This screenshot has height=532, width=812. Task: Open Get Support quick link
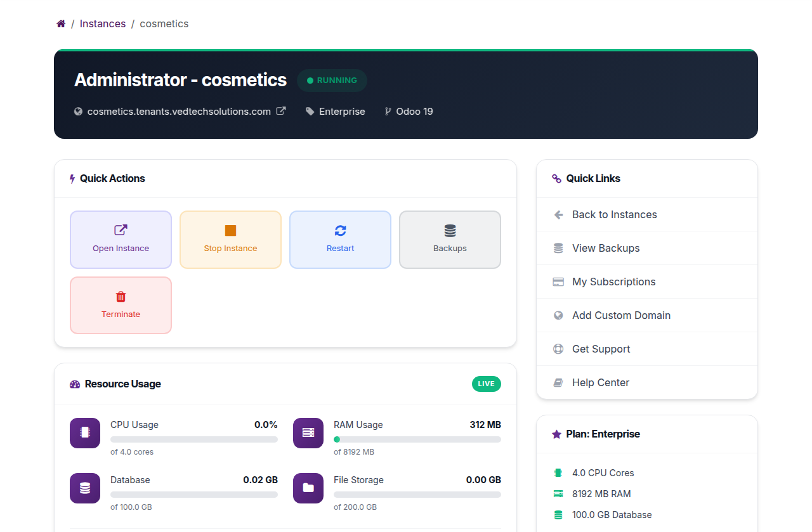(647, 349)
